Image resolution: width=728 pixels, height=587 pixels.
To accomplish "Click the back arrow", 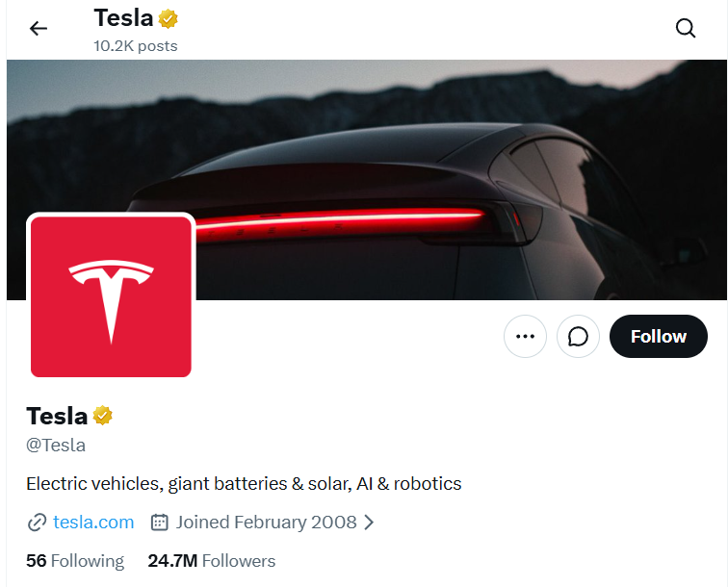I will pyautogui.click(x=39, y=29).
